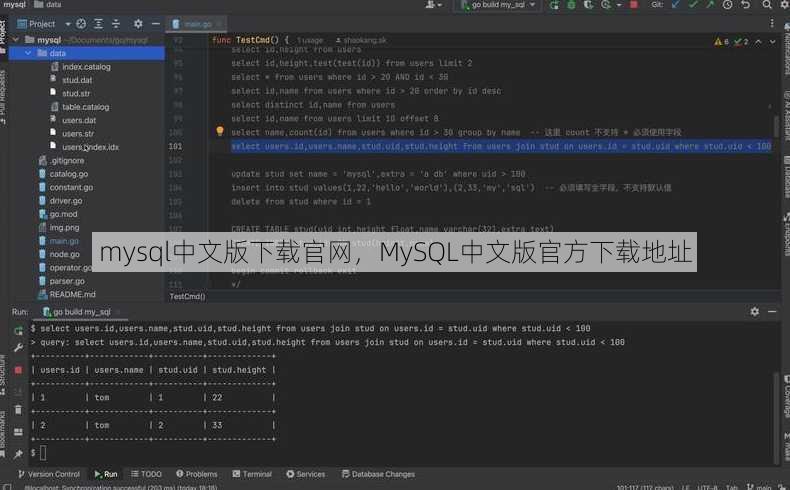Open Version Control tool window

[x=49, y=474]
